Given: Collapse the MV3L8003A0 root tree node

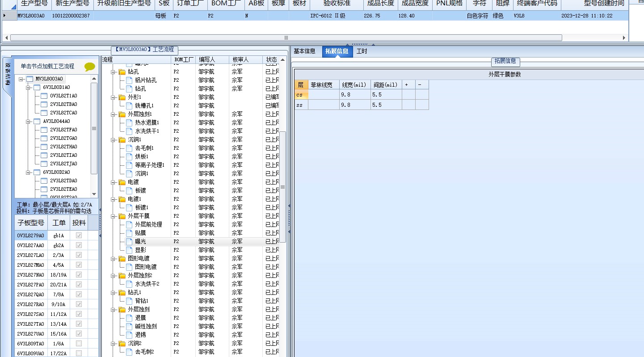Looking at the screenshot, I should click(21, 79).
